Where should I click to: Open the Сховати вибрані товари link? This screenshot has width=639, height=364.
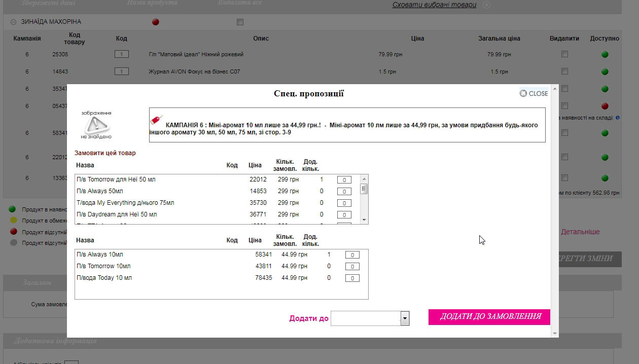[x=434, y=5]
